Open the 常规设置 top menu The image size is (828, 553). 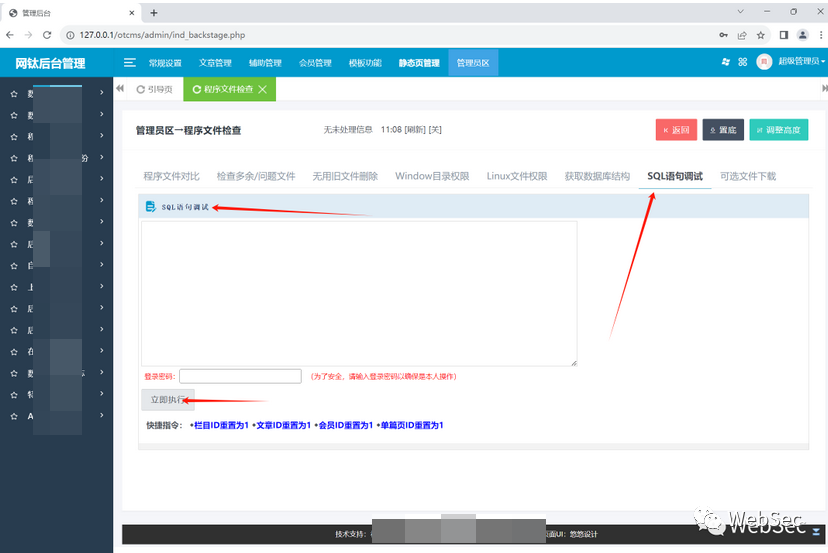(x=165, y=63)
